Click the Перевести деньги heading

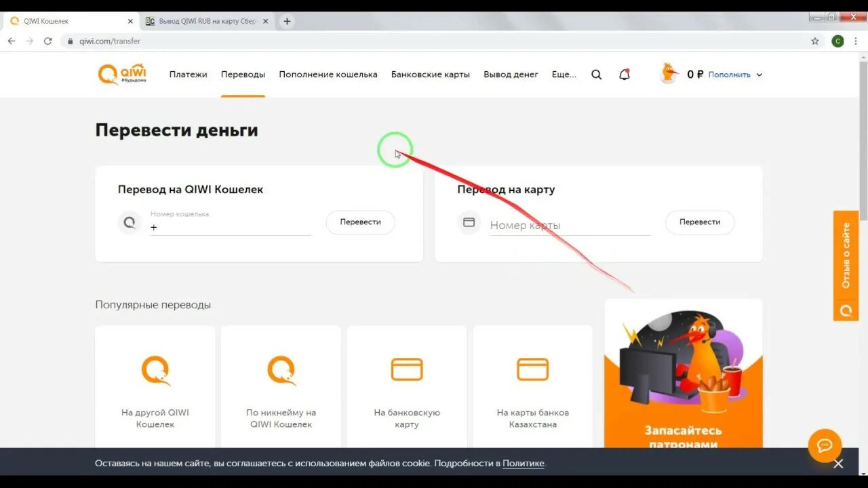(176, 130)
